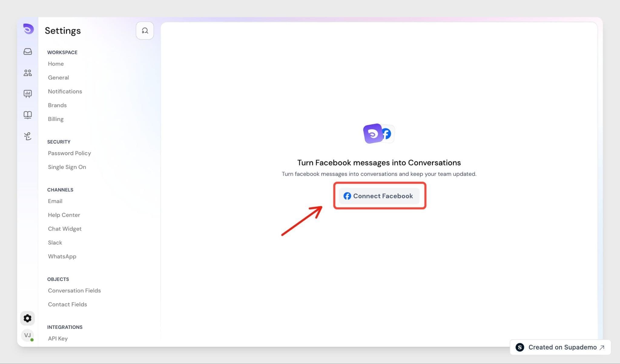The image size is (620, 364).
Task: Click the Supademo S logo badge
Action: [520, 347]
